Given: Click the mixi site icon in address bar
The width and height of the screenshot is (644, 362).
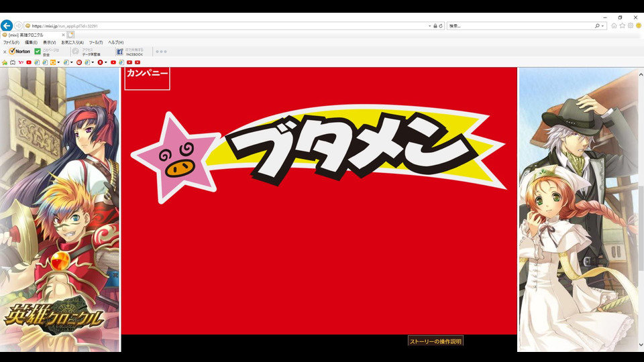Looking at the screenshot, I should 28,26.
